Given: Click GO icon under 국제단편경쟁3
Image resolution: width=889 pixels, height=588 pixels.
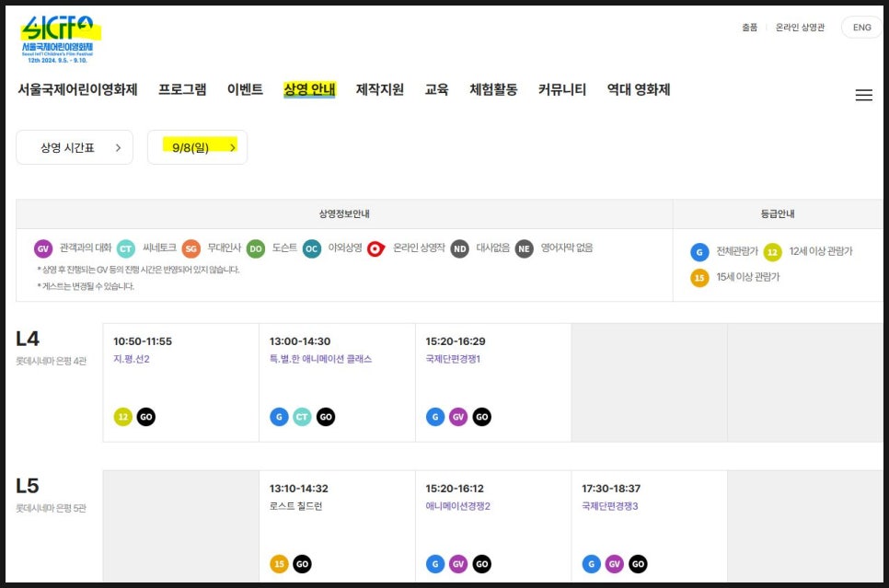Looking at the screenshot, I should [x=638, y=564].
